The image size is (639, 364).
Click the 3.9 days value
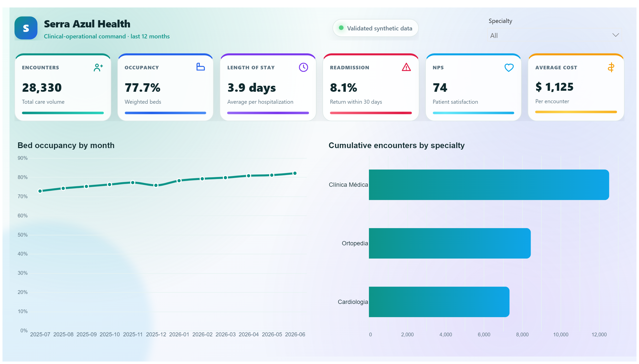(x=252, y=88)
